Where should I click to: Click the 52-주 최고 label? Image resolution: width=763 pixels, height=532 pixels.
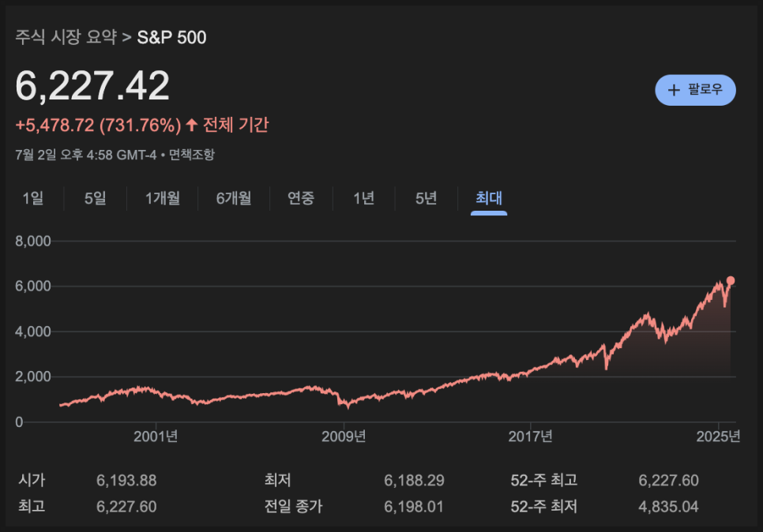[x=544, y=481]
